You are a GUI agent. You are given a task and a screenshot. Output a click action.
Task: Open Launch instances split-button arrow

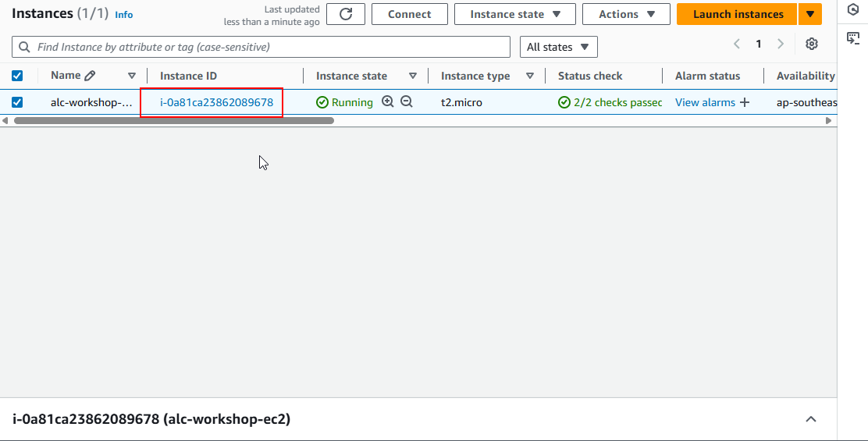[810, 14]
